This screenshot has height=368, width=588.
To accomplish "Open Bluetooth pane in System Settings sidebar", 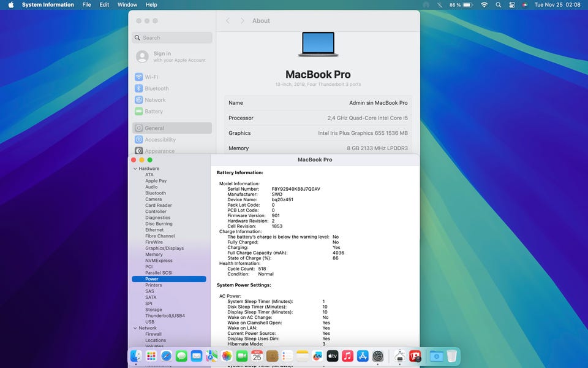I will pos(172,88).
